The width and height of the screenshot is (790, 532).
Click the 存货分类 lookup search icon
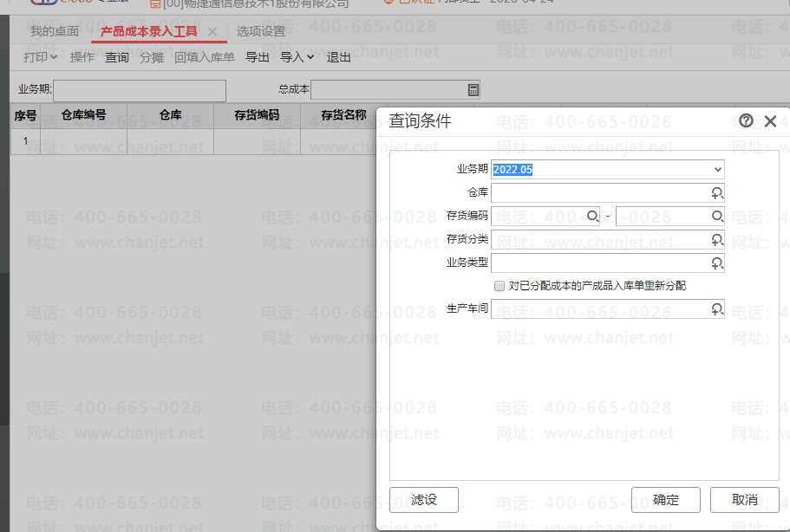click(717, 240)
